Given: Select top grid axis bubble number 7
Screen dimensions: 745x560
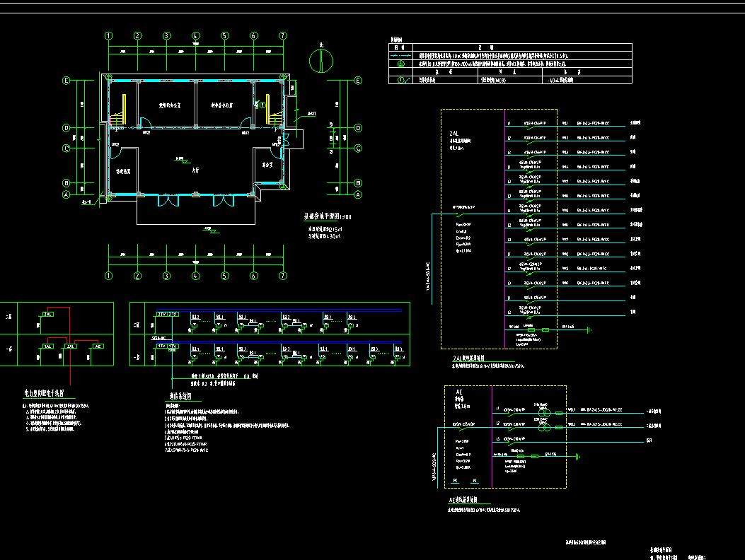Looking at the screenshot, I should click(282, 35).
